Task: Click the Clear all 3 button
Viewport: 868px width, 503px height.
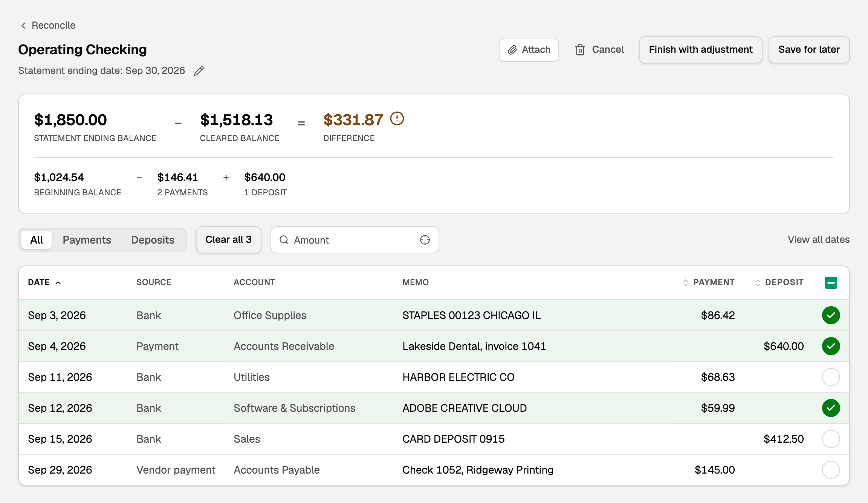Action: (x=228, y=240)
